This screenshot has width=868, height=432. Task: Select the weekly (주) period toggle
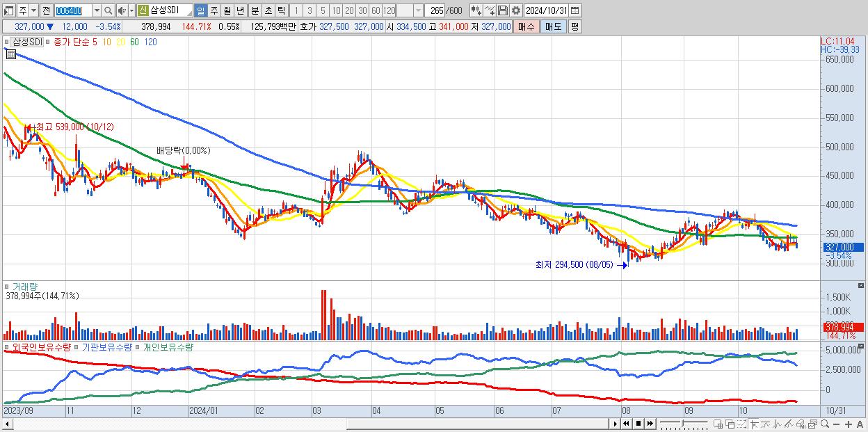pyautogui.click(x=214, y=10)
